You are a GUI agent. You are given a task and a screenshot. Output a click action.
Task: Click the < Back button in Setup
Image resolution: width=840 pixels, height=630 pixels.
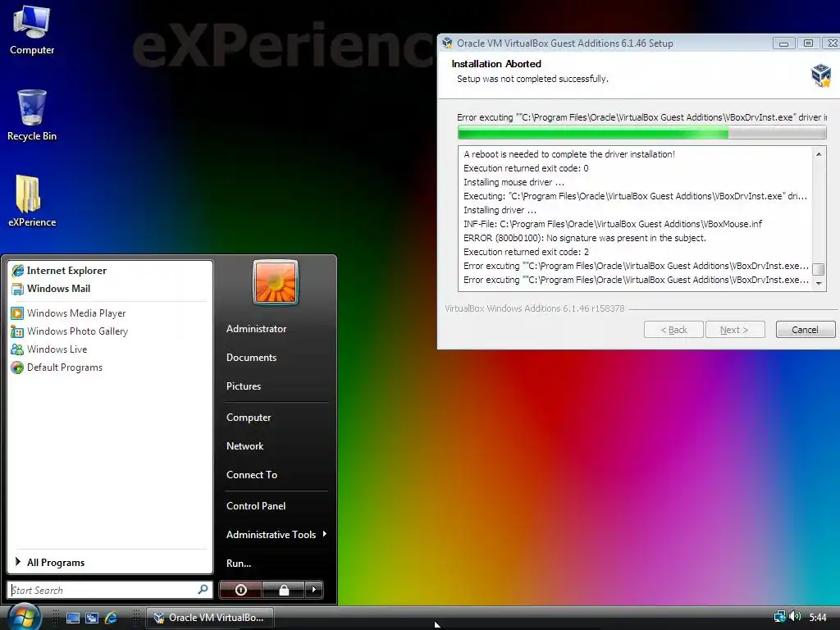pos(673,330)
